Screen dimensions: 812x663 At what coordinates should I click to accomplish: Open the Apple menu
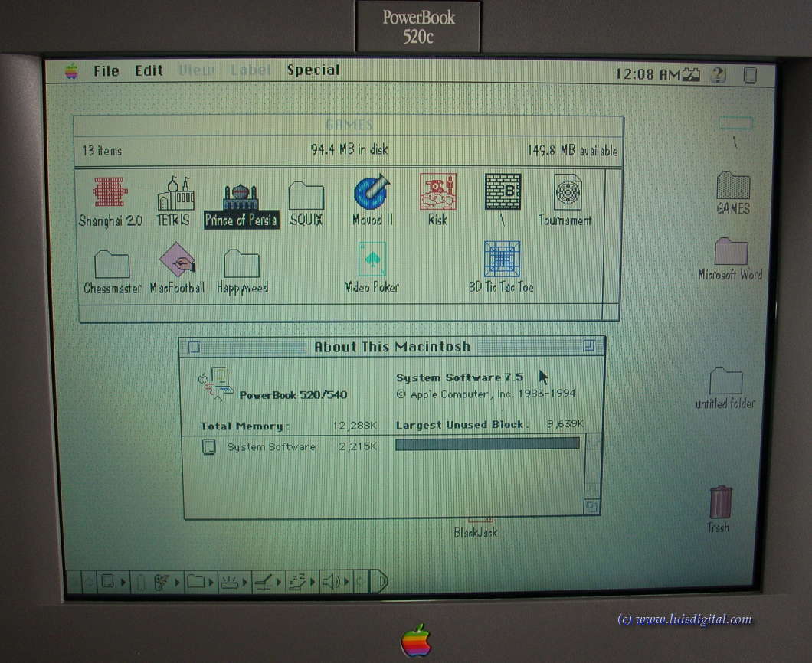pyautogui.click(x=71, y=71)
